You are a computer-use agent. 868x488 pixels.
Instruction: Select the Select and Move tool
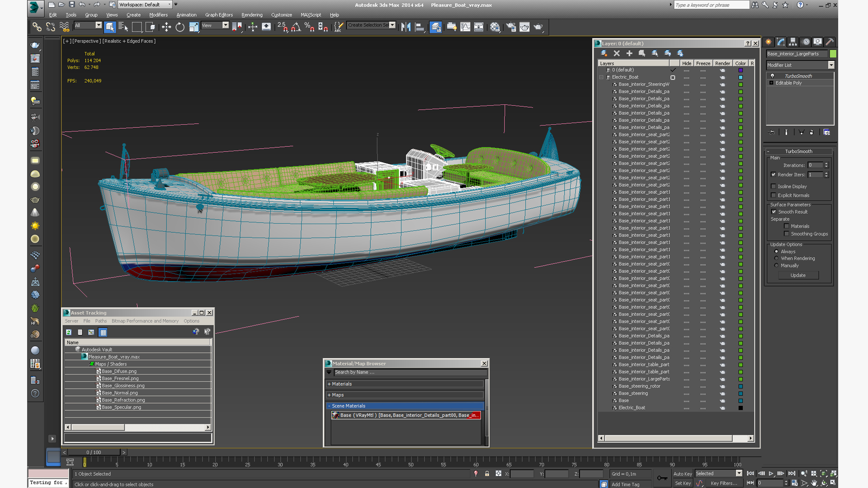tap(166, 27)
